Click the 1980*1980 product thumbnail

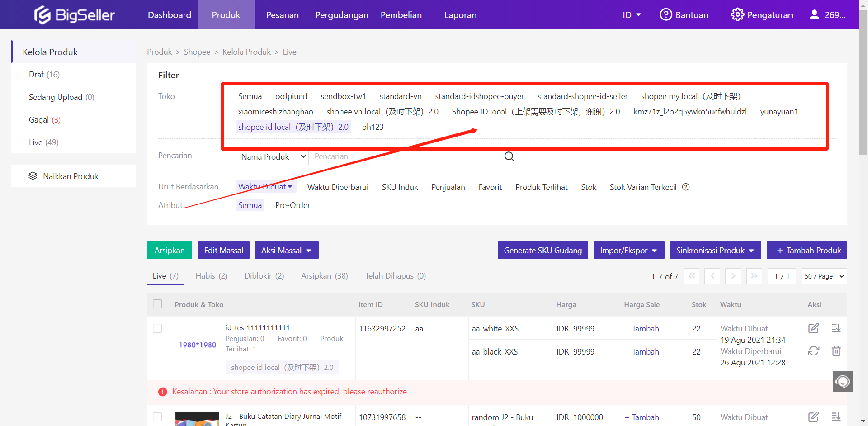[x=198, y=345]
